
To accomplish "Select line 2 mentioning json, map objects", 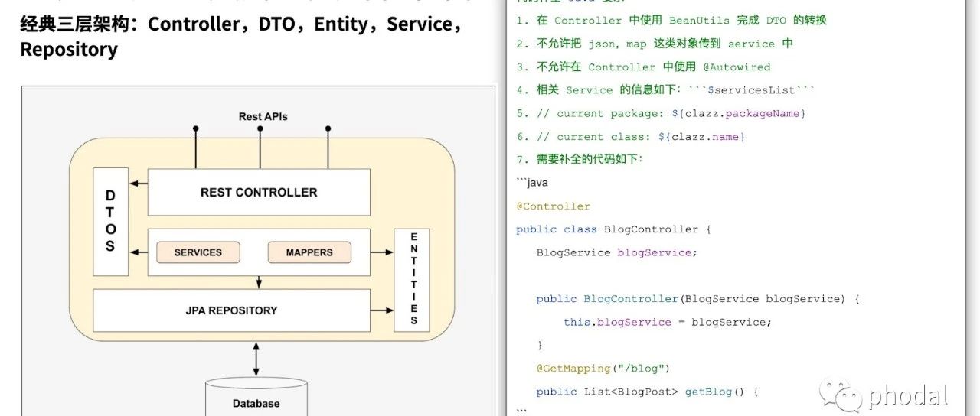I will pyautogui.click(x=655, y=44).
